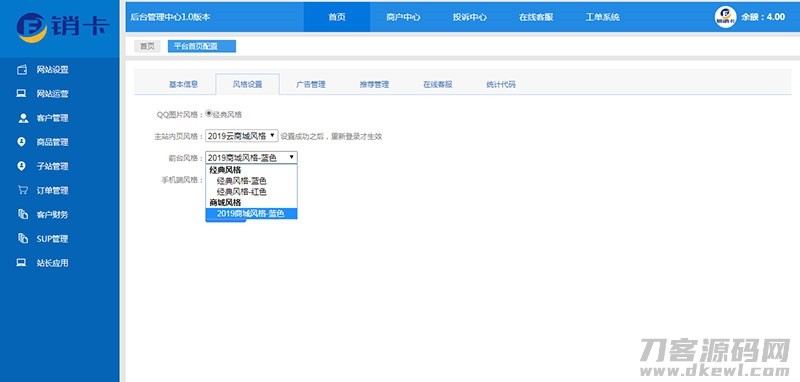Click the SUP管理 documents icon

click(x=23, y=239)
